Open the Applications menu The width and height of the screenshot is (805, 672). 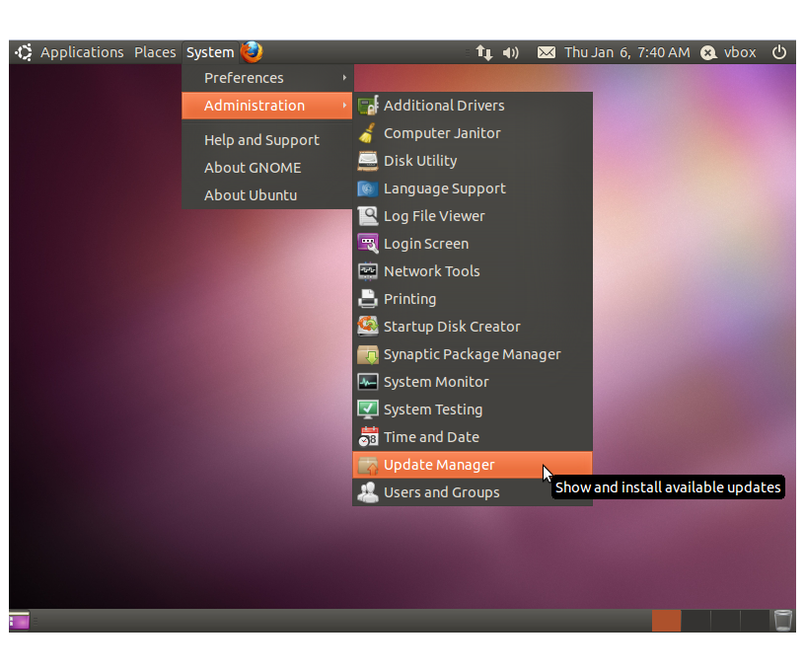click(82, 52)
